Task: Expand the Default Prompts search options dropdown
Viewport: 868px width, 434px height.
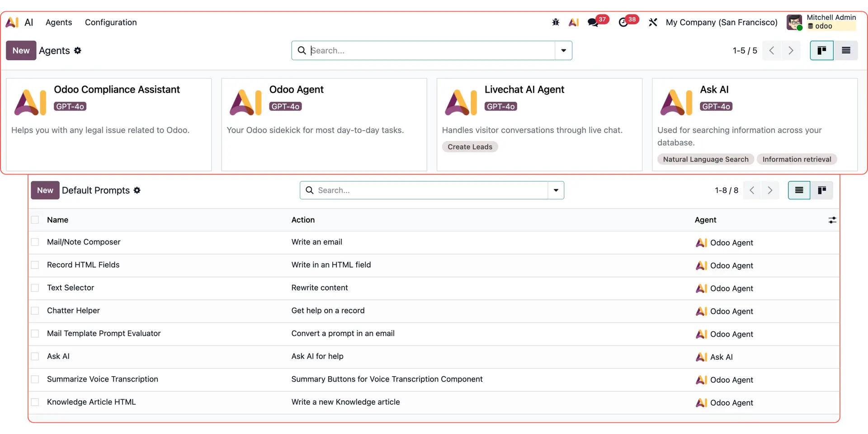Action: coord(556,190)
